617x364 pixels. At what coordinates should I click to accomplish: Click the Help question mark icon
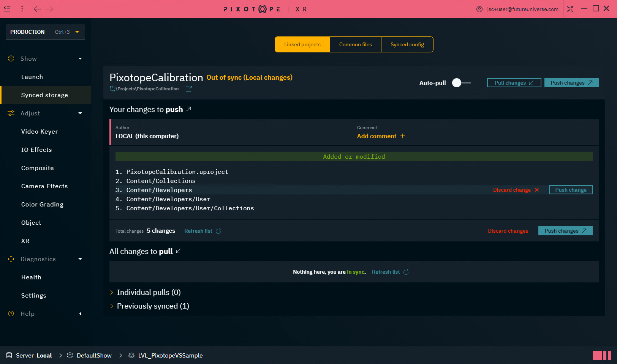tap(11, 314)
